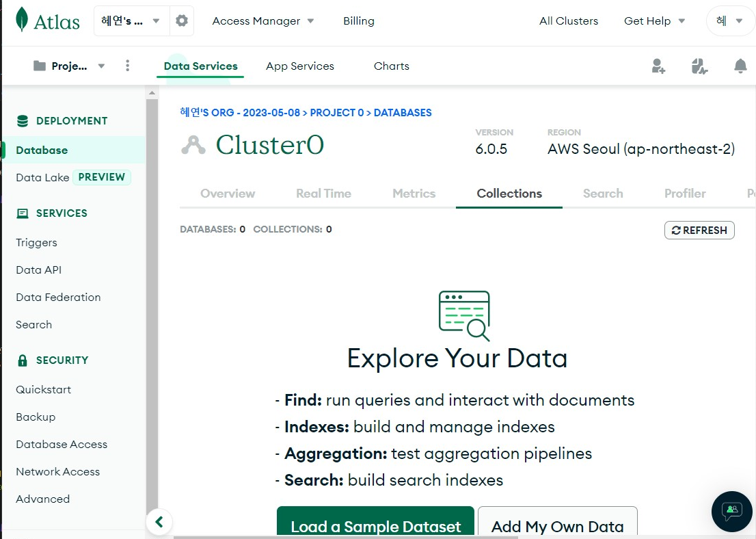Open Database Access in sidebar
Screen dimensions: 756x539
point(62,445)
